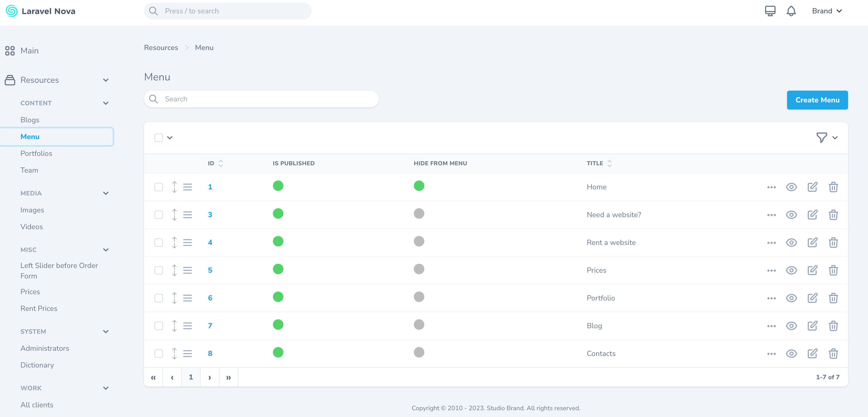
Task: Open the filter funnel icon
Action: point(821,138)
